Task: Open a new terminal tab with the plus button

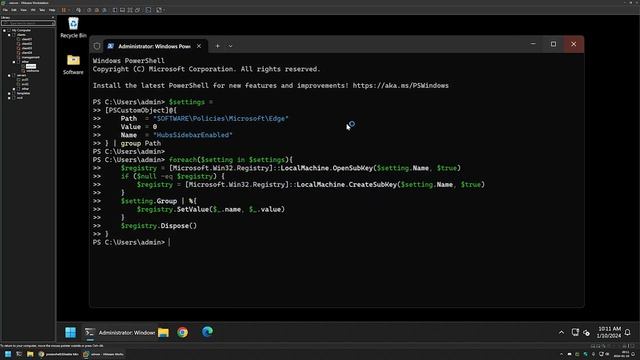Action: [x=218, y=46]
